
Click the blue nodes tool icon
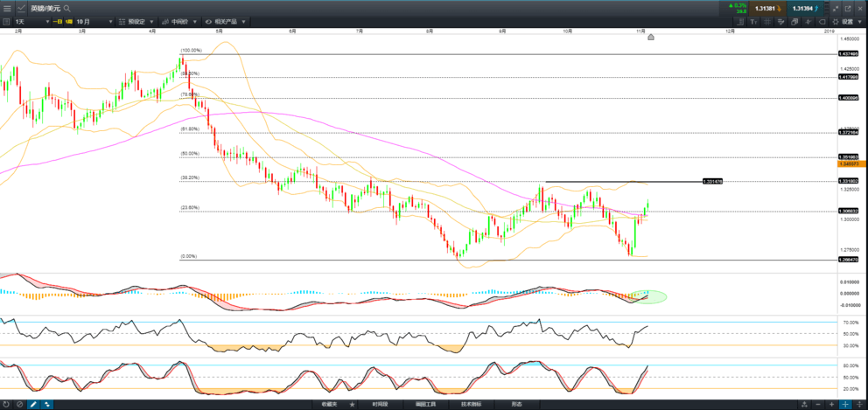tap(46, 405)
